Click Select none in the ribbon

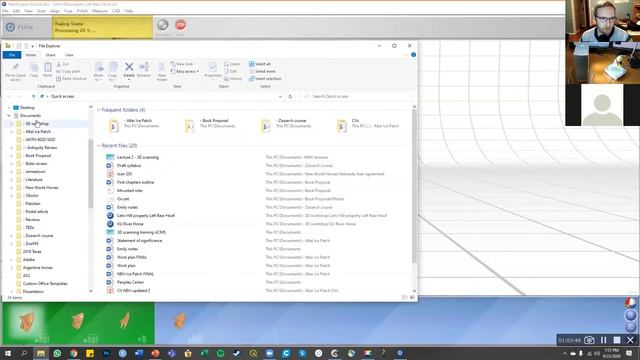pyautogui.click(x=262, y=71)
